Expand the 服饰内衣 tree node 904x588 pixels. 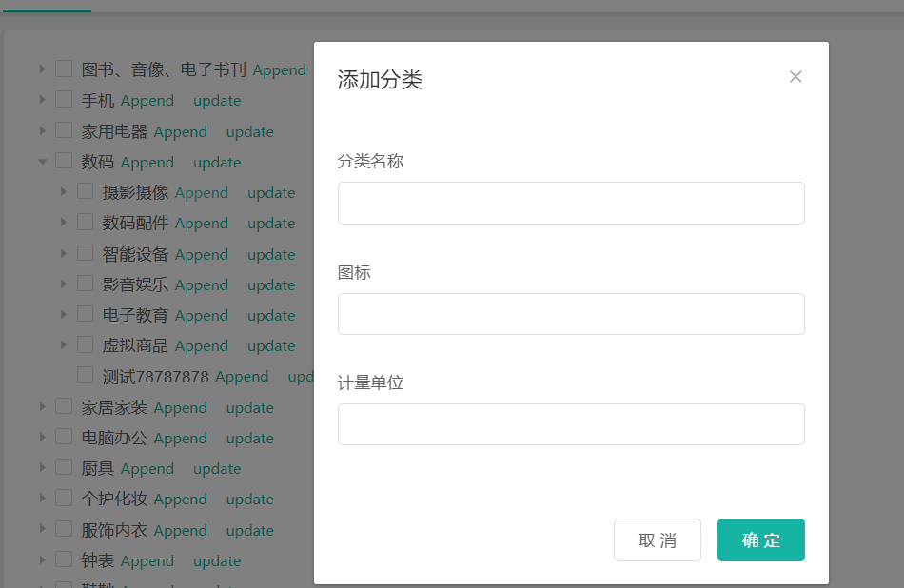42,530
